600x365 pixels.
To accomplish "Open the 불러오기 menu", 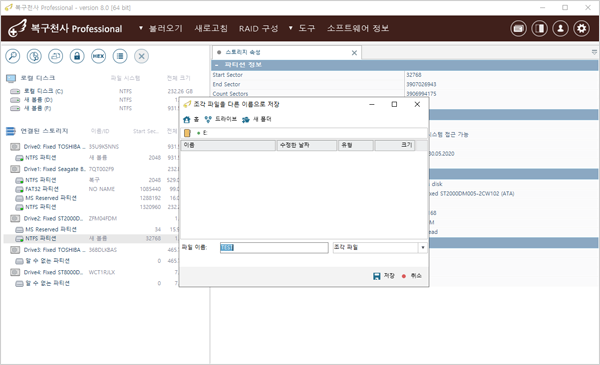I will (166, 28).
